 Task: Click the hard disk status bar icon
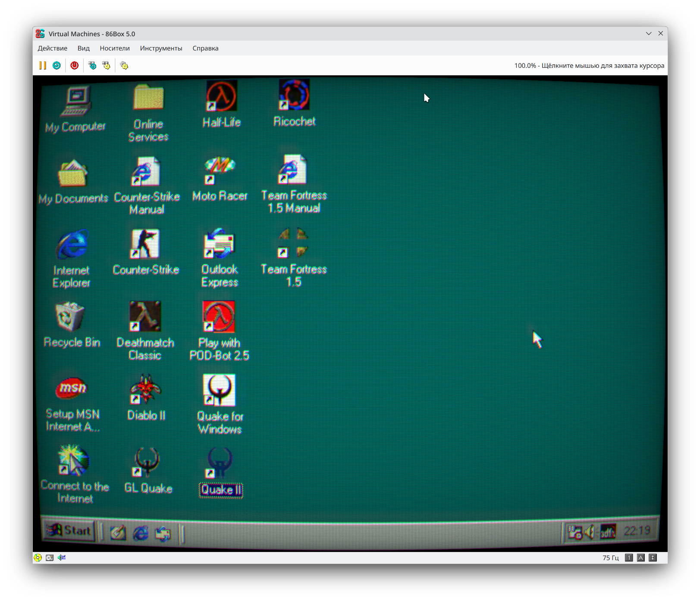point(50,558)
